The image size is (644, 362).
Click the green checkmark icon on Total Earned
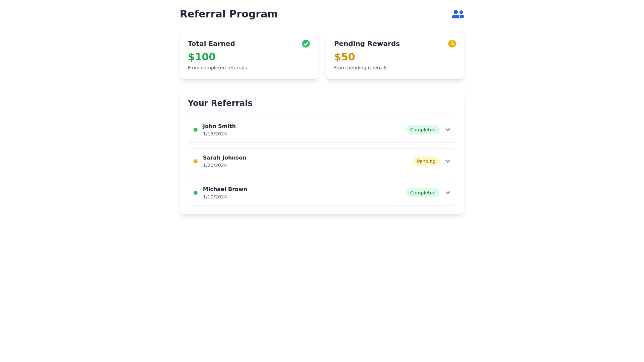click(x=306, y=44)
